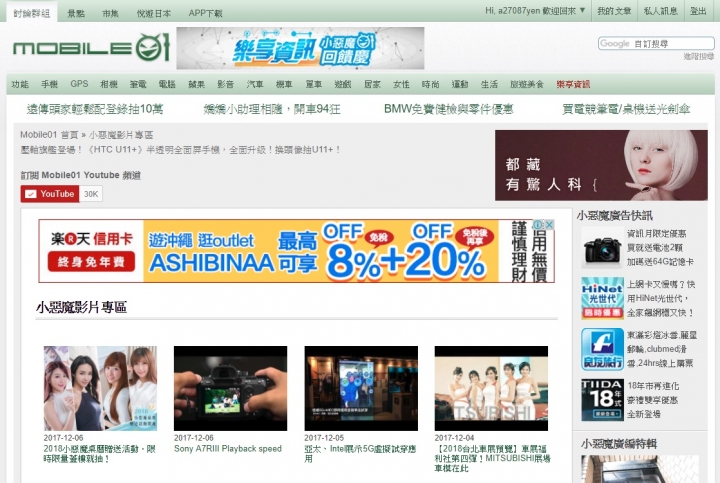Open the Sony A7RIII video thumbnail
The width and height of the screenshot is (720, 483).
coord(231,388)
